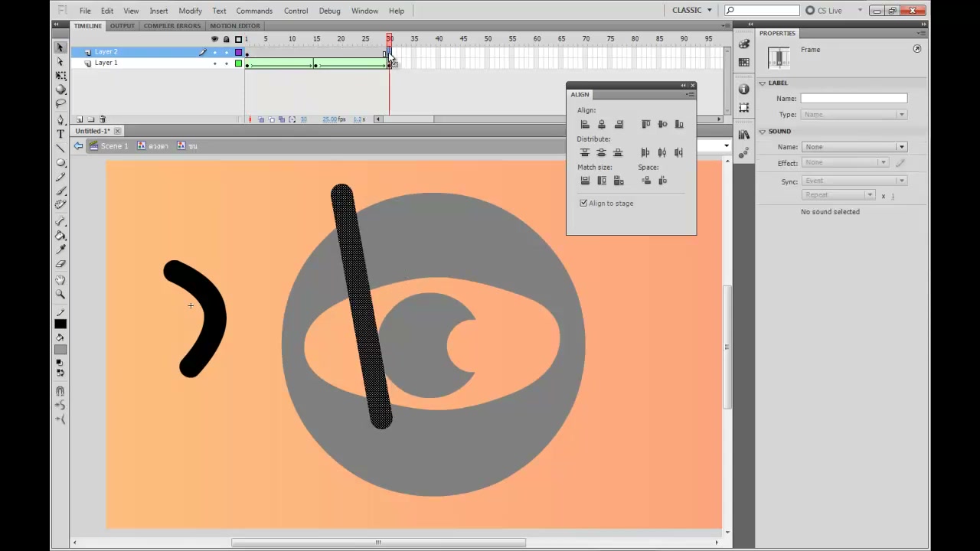Toggle Onion Skin button in timeline

(262, 119)
